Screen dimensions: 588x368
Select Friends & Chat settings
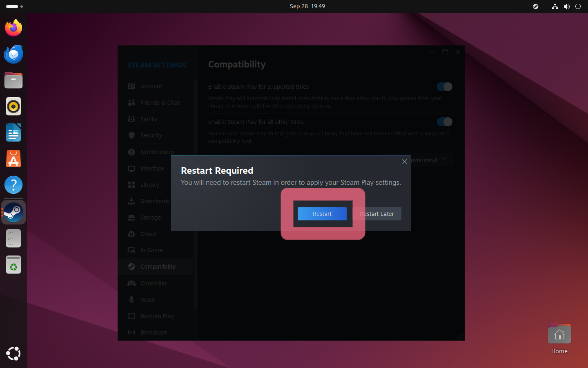click(160, 103)
